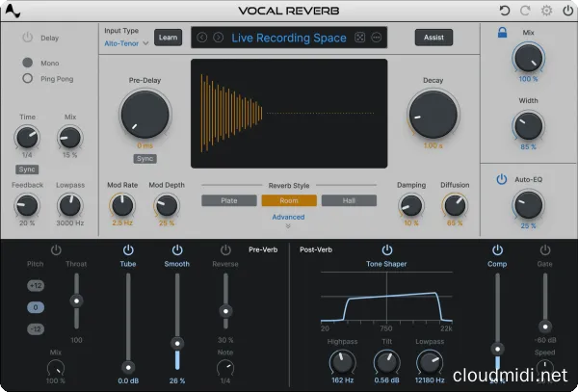578x392 pixels.
Task: Click the Pitch Mix knob
Action: point(56,368)
